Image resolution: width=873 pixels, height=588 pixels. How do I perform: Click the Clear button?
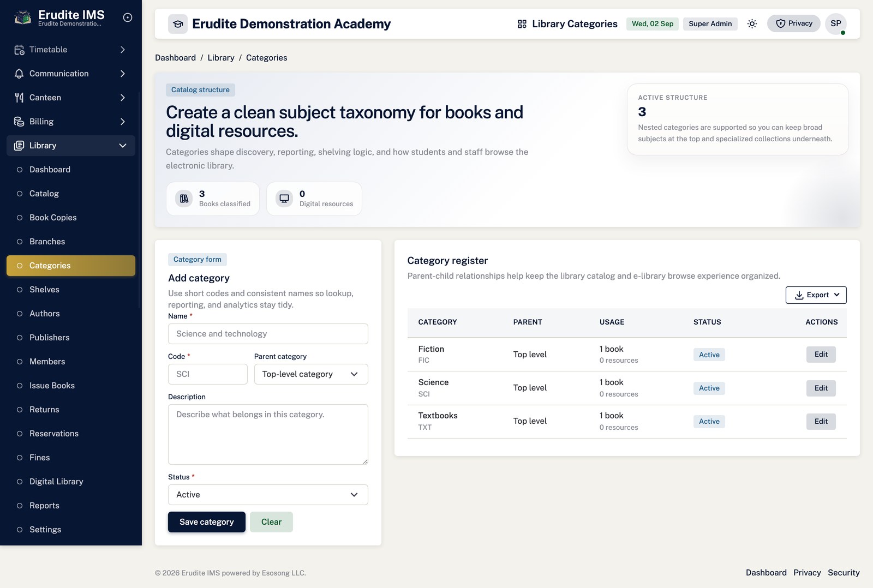271,522
